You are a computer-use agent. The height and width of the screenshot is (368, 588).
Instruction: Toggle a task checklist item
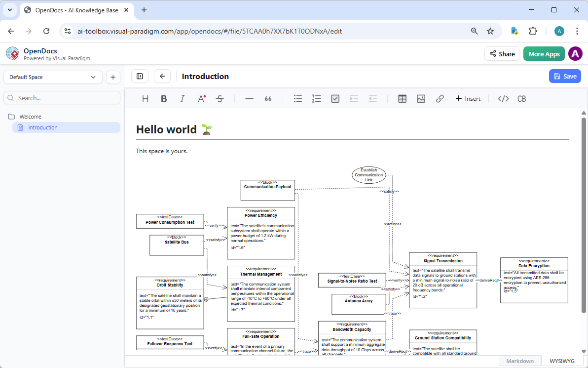click(x=335, y=98)
